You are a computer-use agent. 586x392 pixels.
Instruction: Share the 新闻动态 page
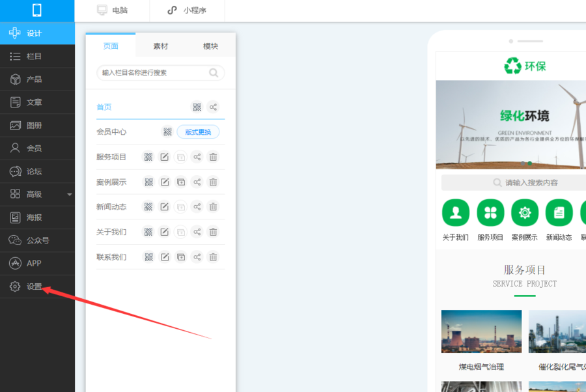tap(197, 206)
